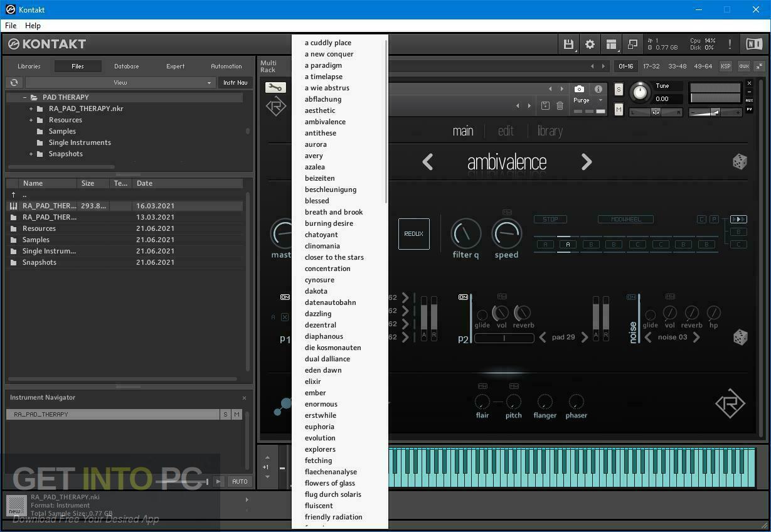
Task: Click the refresh icon in browser
Action: tap(14, 82)
